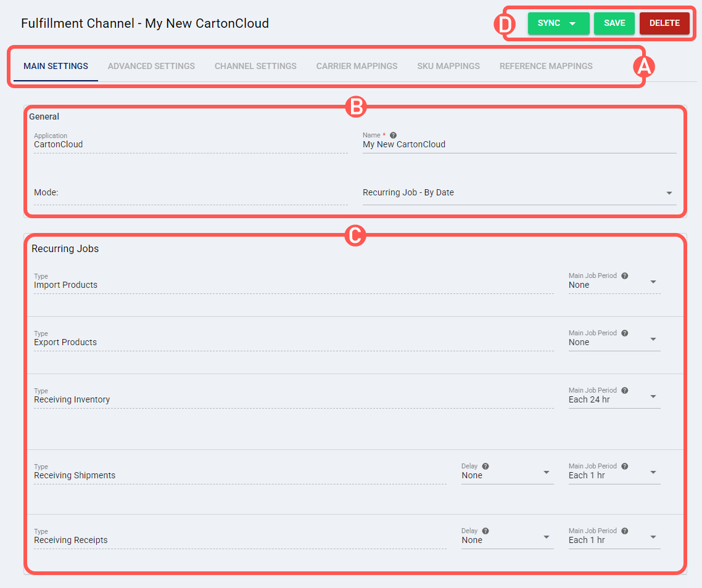Click the Mode: label
Image resolution: width=702 pixels, height=588 pixels.
coord(46,192)
